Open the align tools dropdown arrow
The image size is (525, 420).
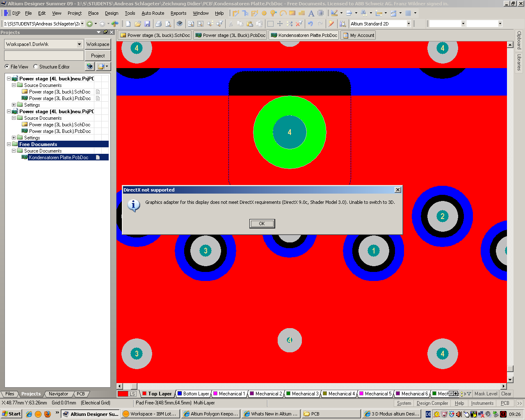coord(356,13)
